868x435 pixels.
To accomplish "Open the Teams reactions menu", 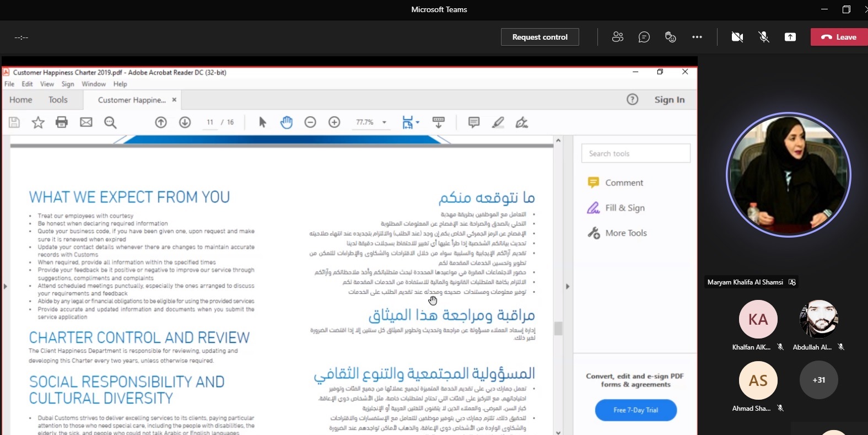I will tap(671, 37).
